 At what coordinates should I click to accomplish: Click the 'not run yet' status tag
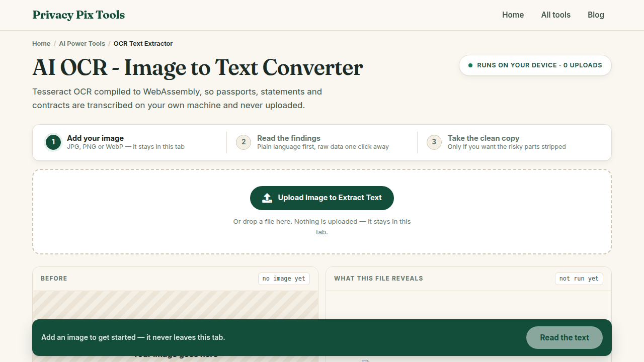pyautogui.click(x=579, y=279)
